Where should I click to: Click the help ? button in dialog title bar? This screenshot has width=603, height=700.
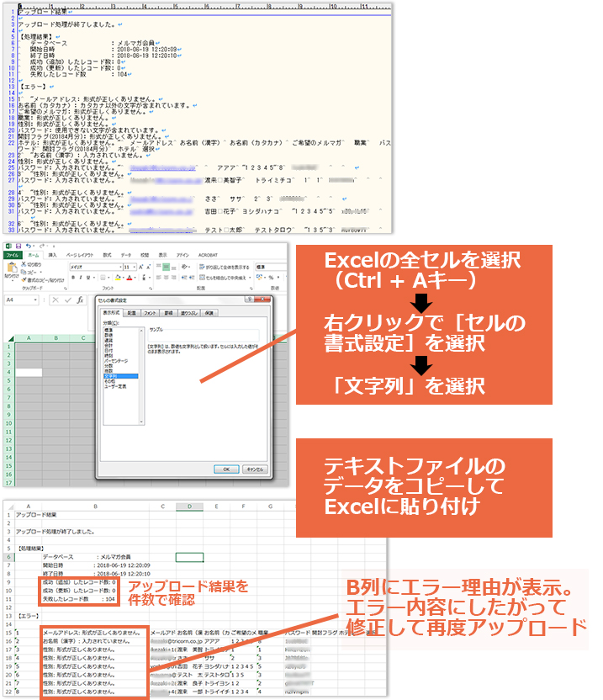[250, 300]
